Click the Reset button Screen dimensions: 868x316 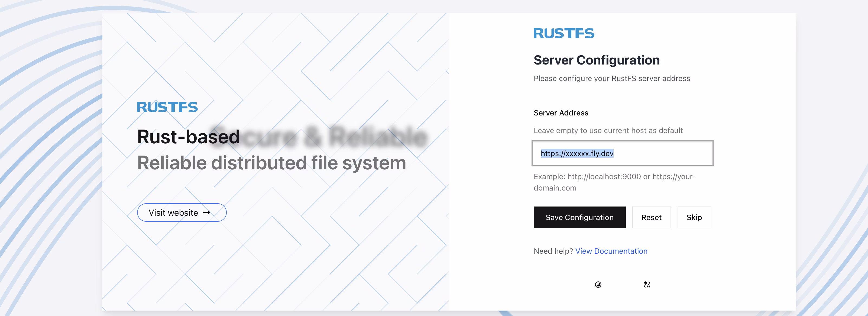651,217
